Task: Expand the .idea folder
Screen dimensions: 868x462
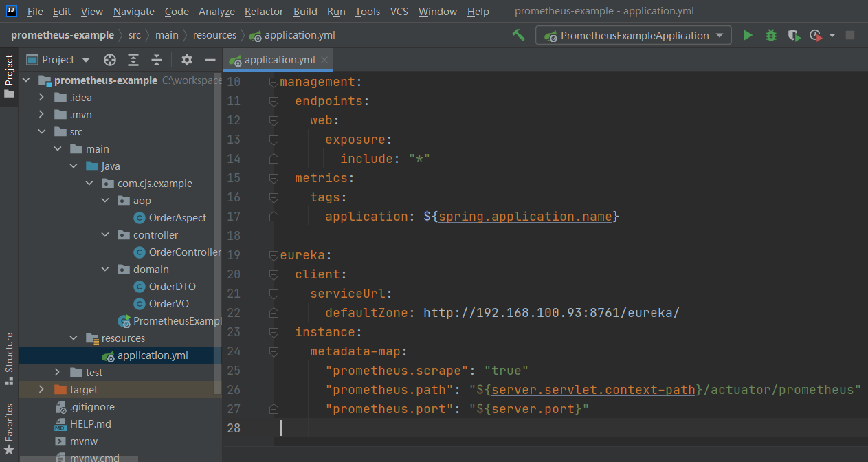Action: [x=42, y=98]
